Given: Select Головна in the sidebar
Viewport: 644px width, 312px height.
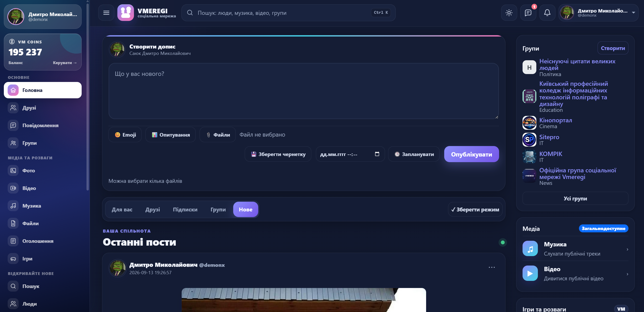Looking at the screenshot, I should [x=43, y=90].
